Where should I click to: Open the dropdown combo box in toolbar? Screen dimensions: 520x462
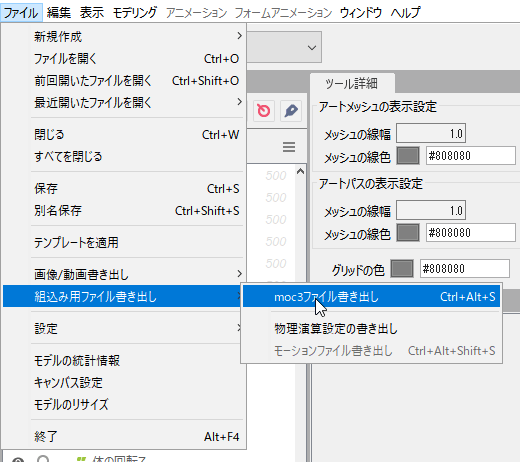pyautogui.click(x=284, y=47)
